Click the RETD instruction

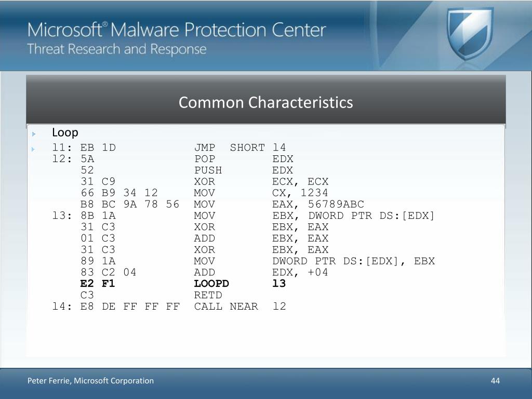pos(208,295)
